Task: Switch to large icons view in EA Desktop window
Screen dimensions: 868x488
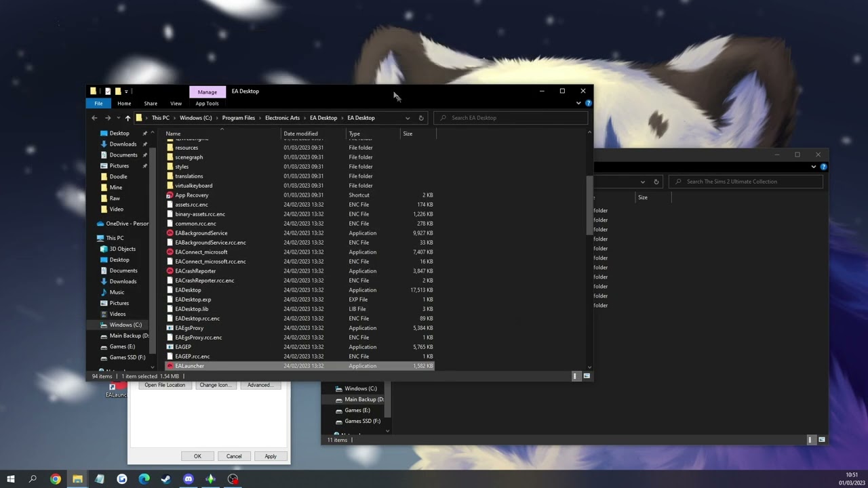Action: click(x=587, y=376)
